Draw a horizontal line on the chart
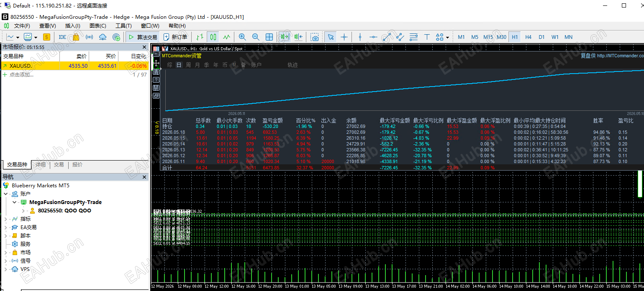 [x=374, y=37]
